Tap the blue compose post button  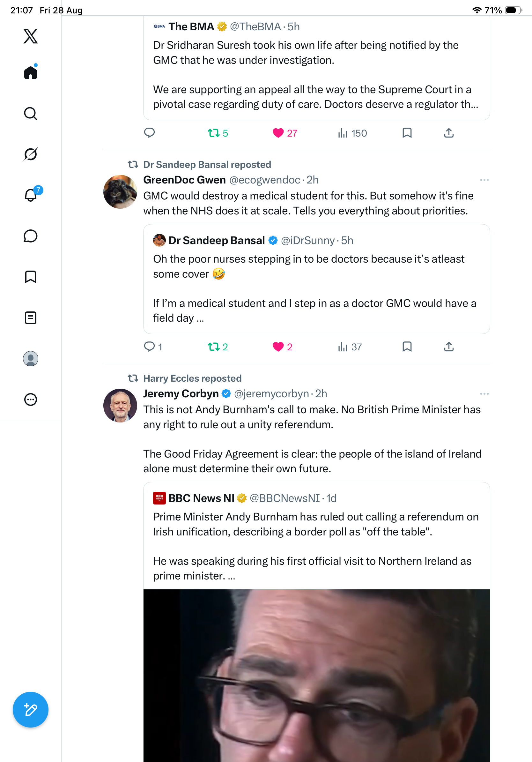pyautogui.click(x=31, y=710)
